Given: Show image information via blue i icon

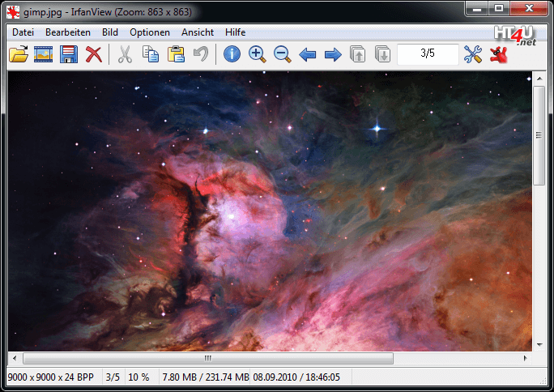Looking at the screenshot, I should (232, 54).
